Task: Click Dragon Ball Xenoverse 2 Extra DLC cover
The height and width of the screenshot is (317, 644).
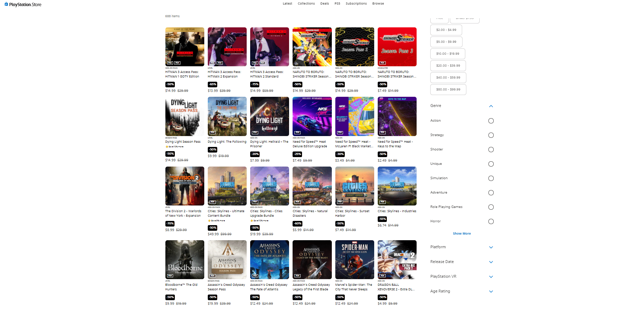Action: 397,259
